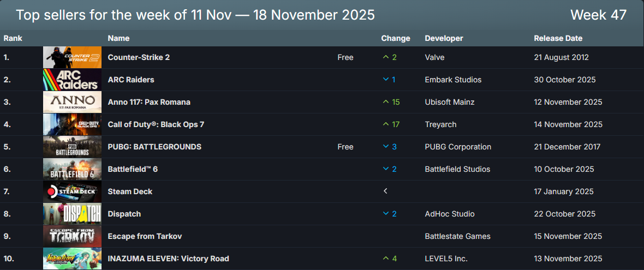Image resolution: width=644 pixels, height=270 pixels.
Task: Click the ARC Raiders logo thumbnail
Action: click(72, 80)
